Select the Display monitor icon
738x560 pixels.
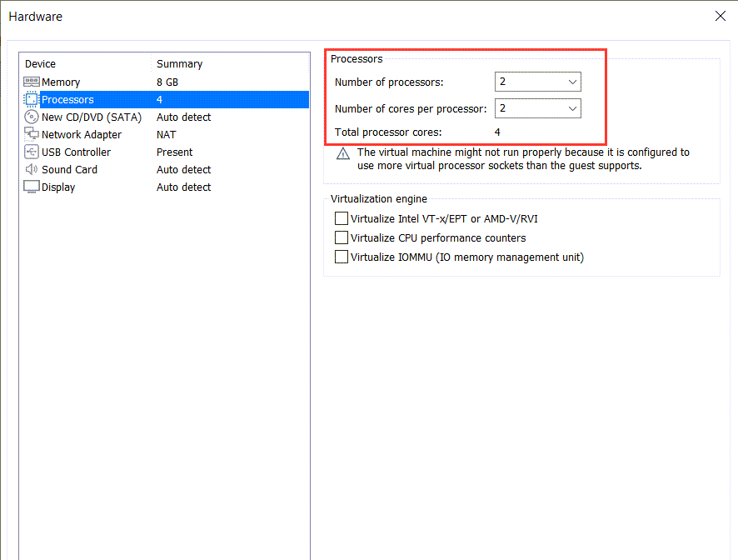[x=32, y=187]
